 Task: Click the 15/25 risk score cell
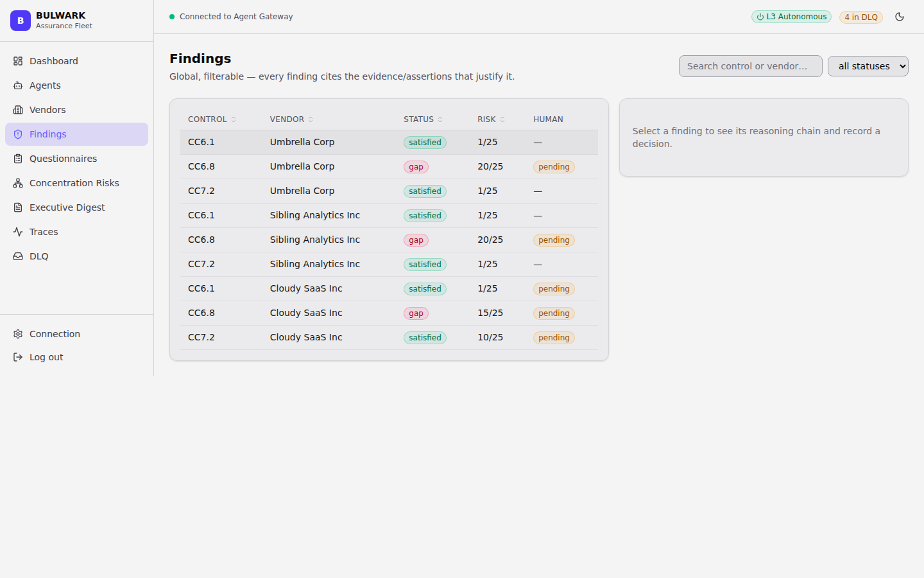[x=490, y=313]
